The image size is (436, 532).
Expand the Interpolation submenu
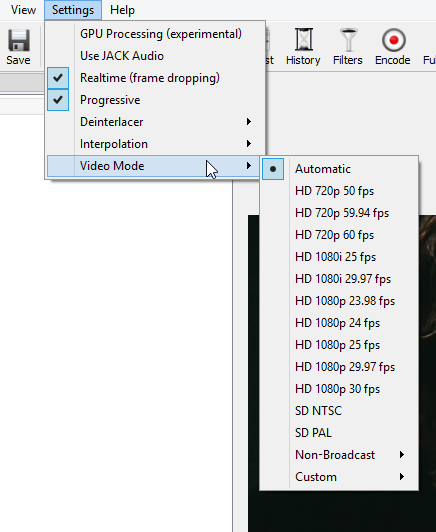(x=156, y=144)
